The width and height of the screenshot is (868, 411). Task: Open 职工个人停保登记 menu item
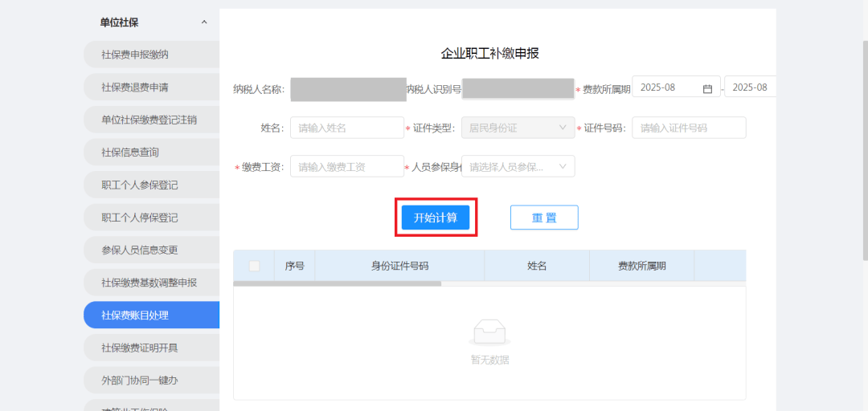pos(152,218)
